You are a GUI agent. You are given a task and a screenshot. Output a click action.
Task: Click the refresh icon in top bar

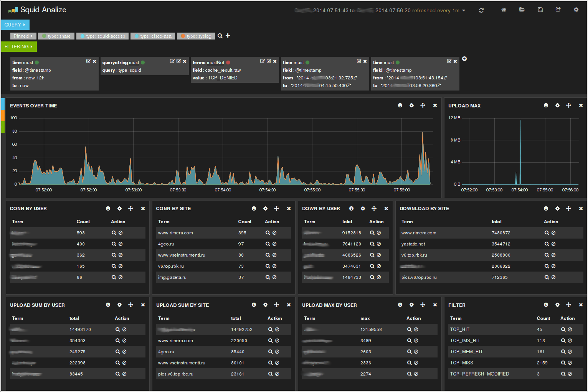pyautogui.click(x=481, y=10)
